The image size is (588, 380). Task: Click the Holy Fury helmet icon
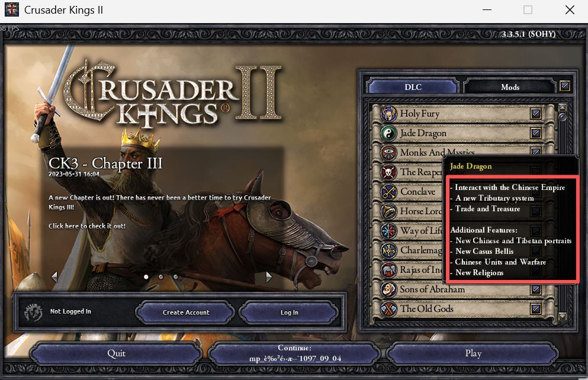pos(389,114)
